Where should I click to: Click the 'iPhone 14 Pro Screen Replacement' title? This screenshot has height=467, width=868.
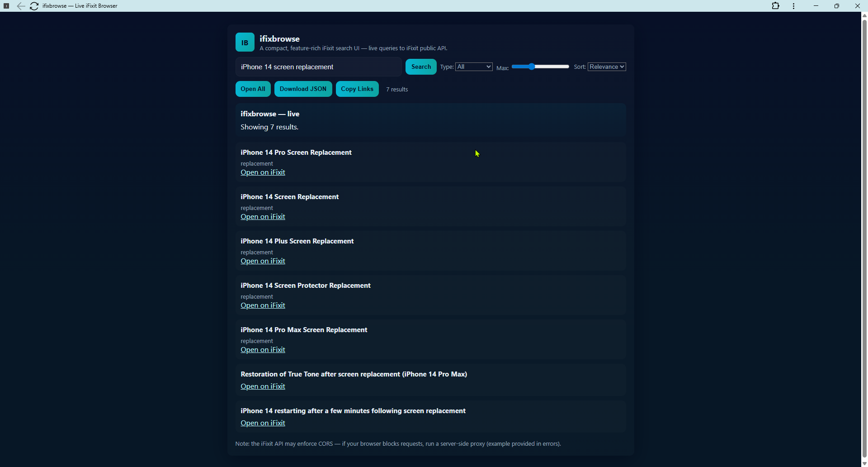point(296,152)
